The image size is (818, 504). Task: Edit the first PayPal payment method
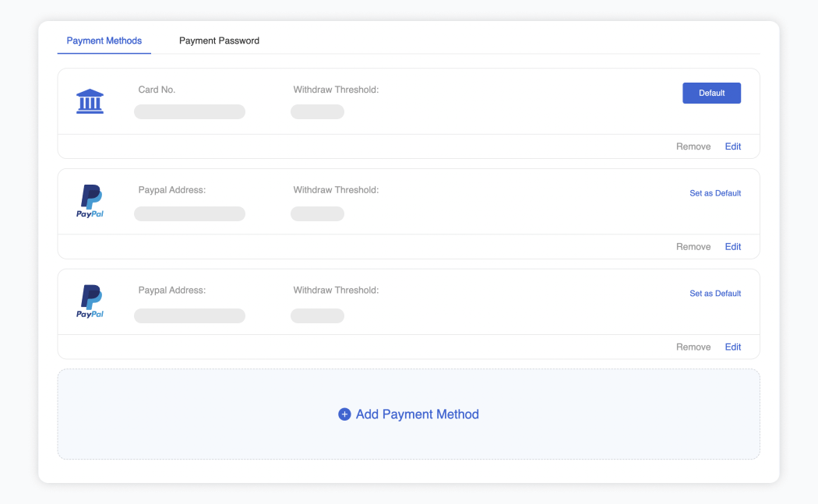pyautogui.click(x=733, y=247)
